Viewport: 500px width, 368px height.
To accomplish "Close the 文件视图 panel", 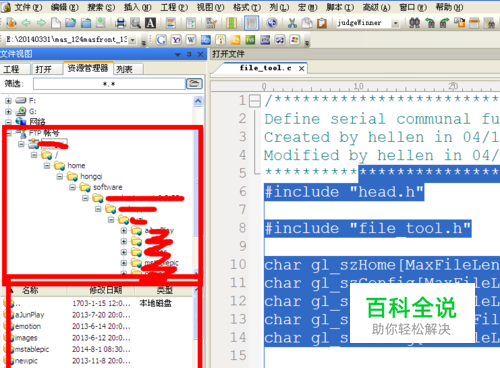I will pyautogui.click(x=200, y=54).
